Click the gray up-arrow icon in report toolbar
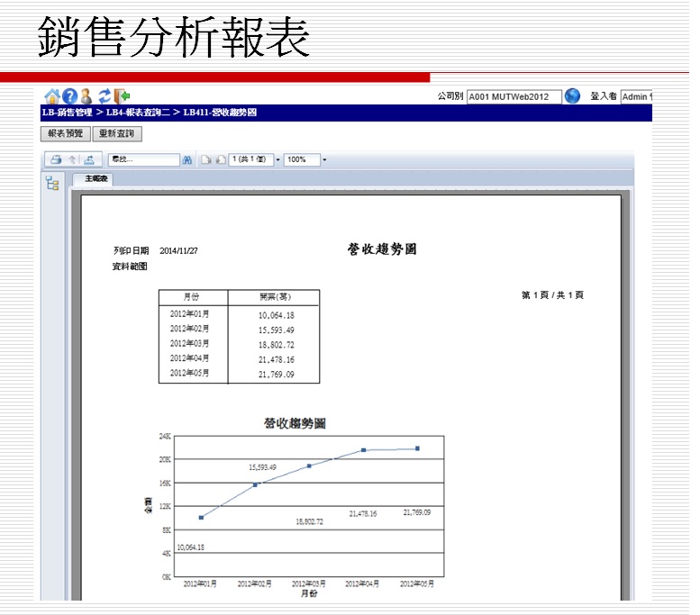Screen dimensions: 700x615 tap(72, 159)
